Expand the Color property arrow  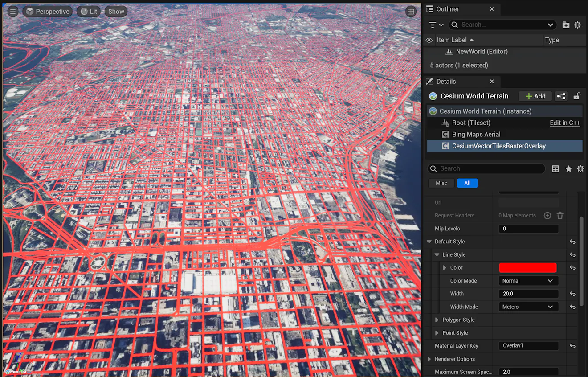[x=445, y=268]
